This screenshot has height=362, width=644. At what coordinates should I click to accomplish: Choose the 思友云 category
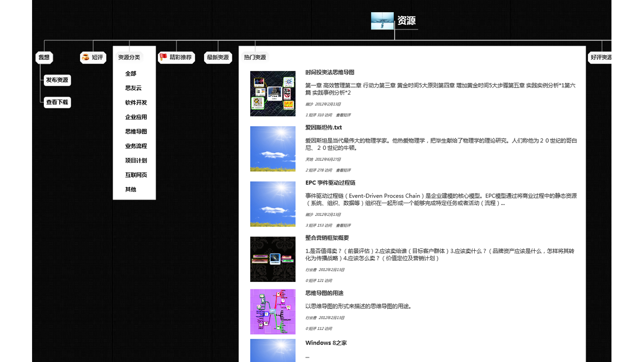(133, 88)
